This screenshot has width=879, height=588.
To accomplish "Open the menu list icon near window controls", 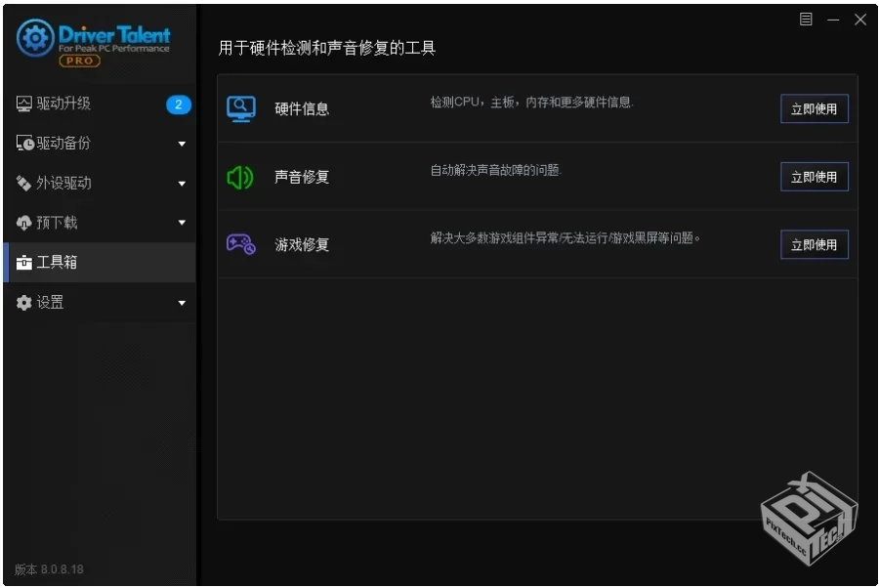I will click(807, 19).
